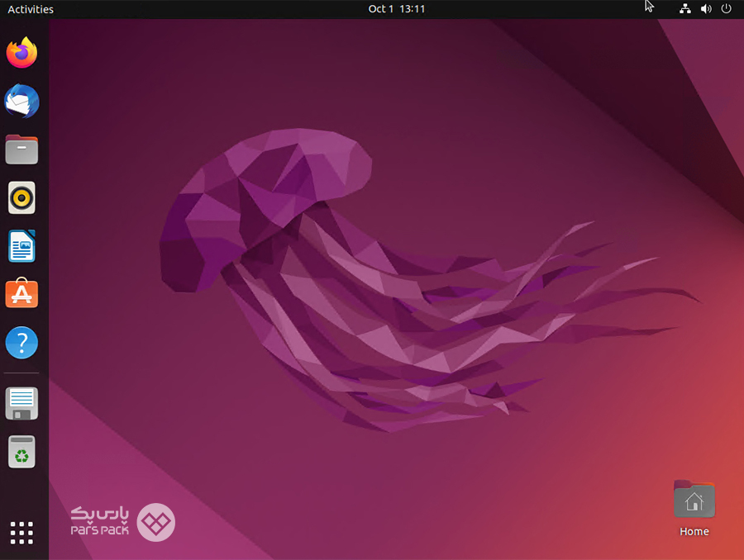Viewport: 744px width, 560px height.
Task: Click the wired network status icon
Action: [685, 8]
